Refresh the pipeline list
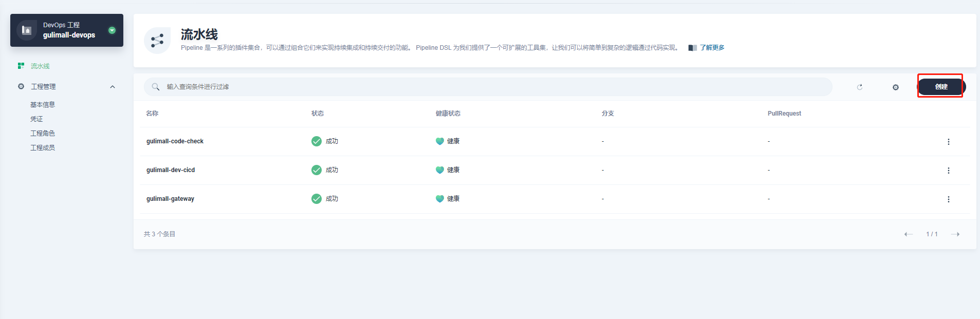The height and width of the screenshot is (319, 980). (x=860, y=87)
